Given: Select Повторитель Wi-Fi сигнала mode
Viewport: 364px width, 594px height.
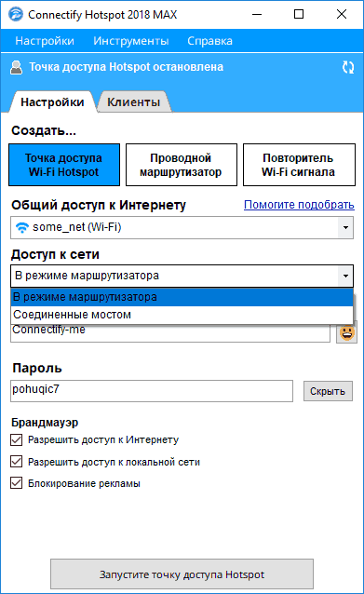Looking at the screenshot, I should 299,165.
